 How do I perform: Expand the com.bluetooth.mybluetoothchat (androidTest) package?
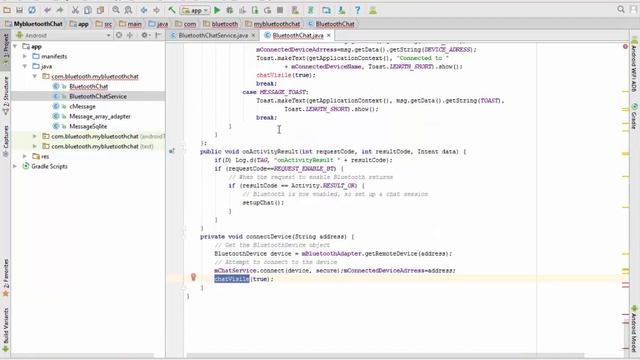click(x=35, y=136)
